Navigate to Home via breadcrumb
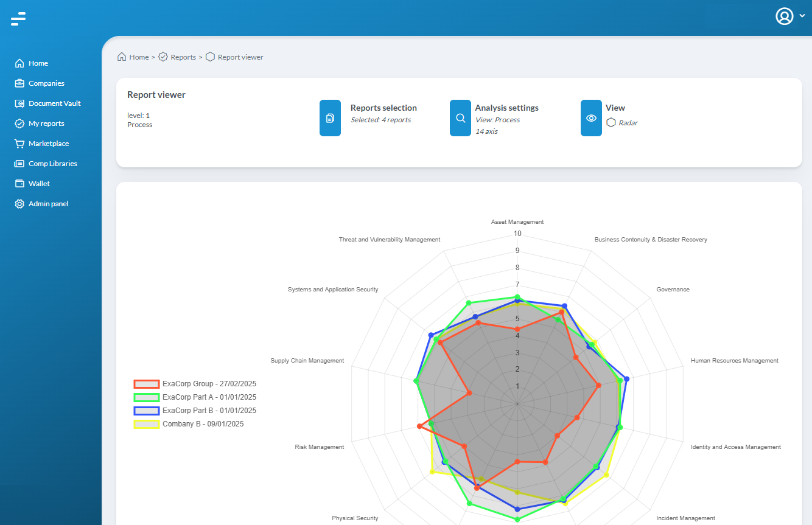The image size is (812, 525). (x=139, y=57)
